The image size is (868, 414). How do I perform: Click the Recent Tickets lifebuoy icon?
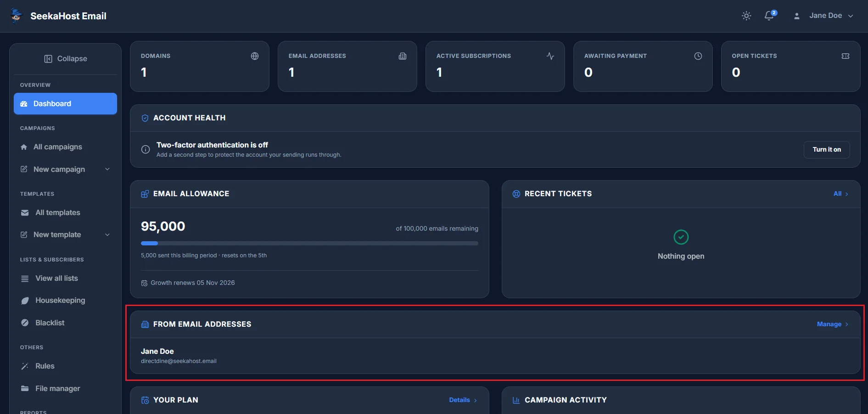point(516,194)
